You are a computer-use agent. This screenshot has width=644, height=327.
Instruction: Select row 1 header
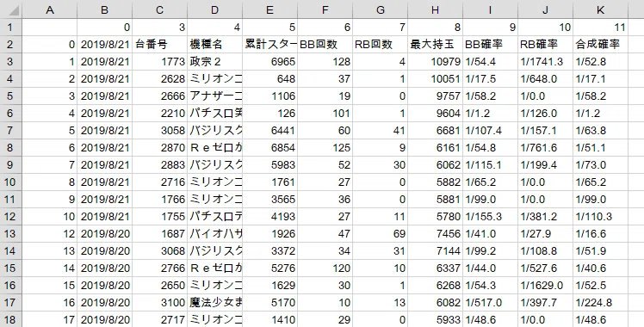click(x=10, y=27)
